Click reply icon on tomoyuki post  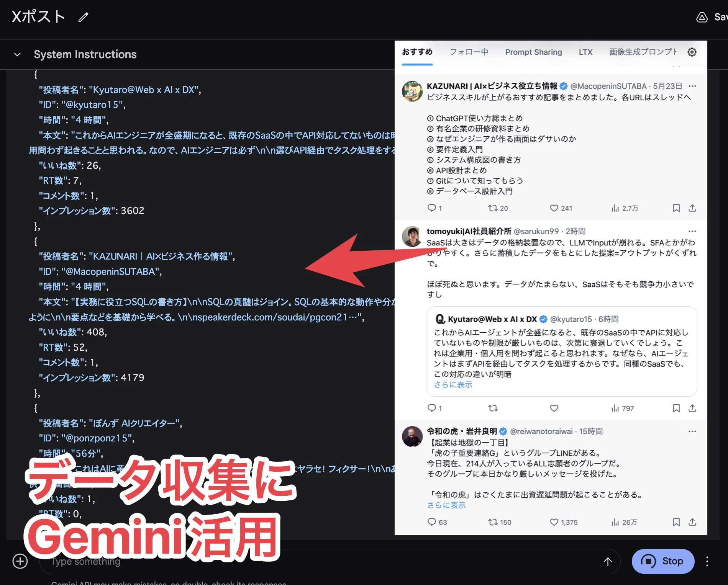432,408
